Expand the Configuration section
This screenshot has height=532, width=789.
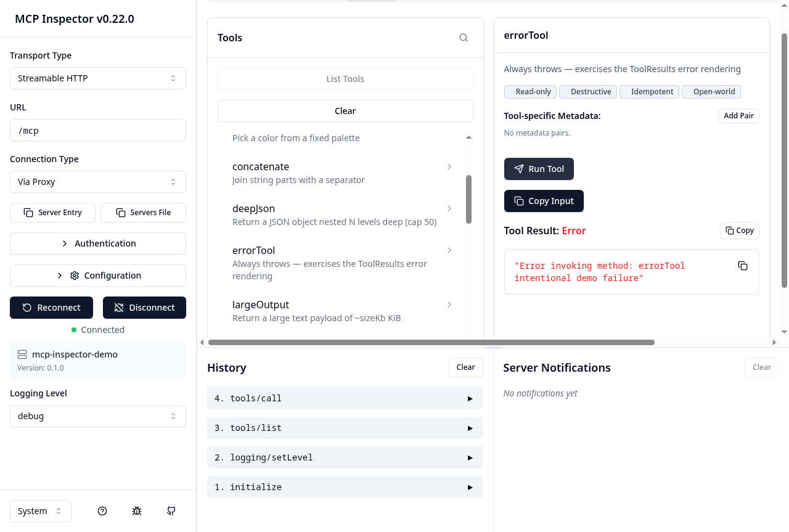[98, 276]
